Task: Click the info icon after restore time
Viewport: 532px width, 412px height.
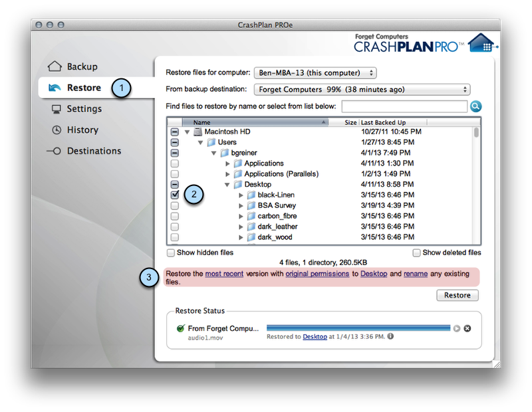Action: pyautogui.click(x=390, y=336)
